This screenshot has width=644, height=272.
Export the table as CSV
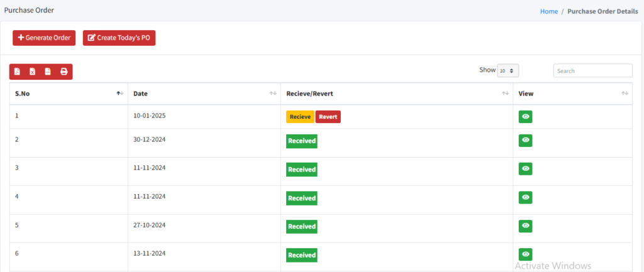click(48, 72)
